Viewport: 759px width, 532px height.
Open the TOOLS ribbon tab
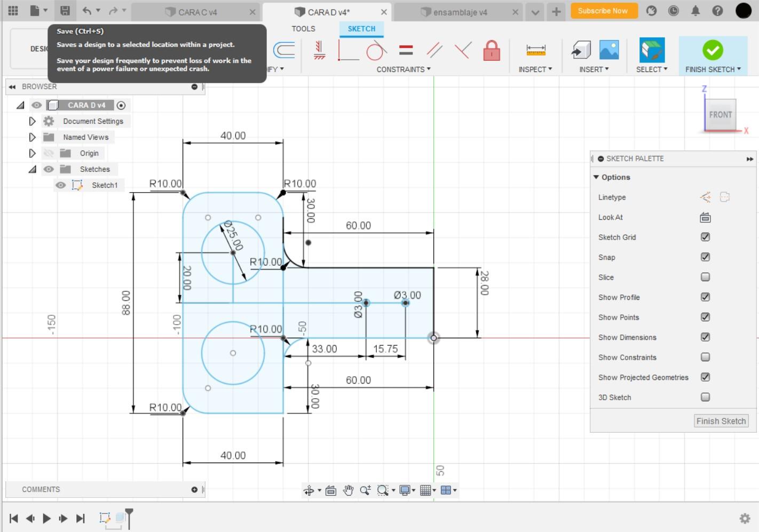[303, 29]
